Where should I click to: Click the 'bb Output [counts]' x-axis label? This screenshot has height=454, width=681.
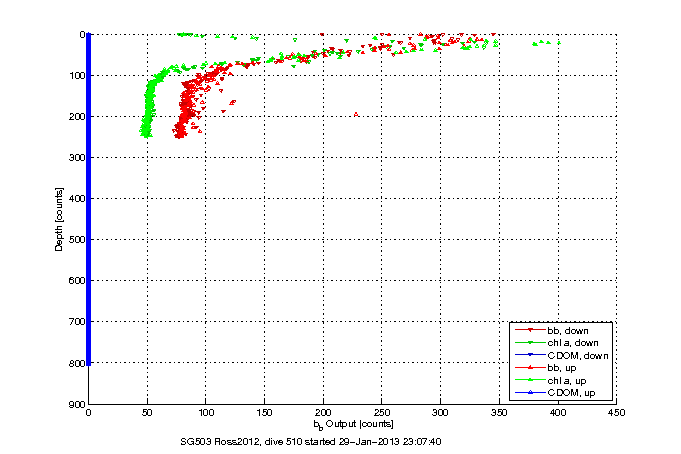point(354,424)
